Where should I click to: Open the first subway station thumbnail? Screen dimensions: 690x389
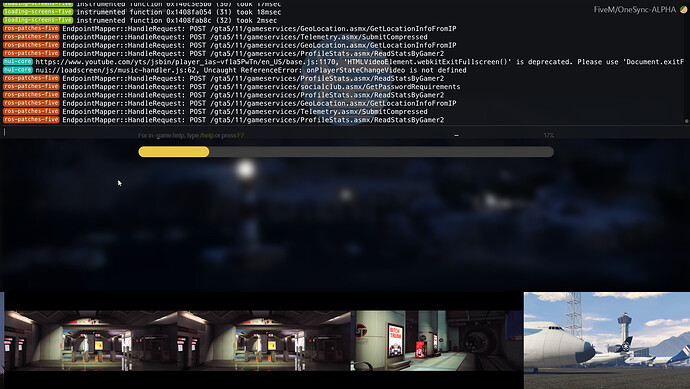click(91, 340)
